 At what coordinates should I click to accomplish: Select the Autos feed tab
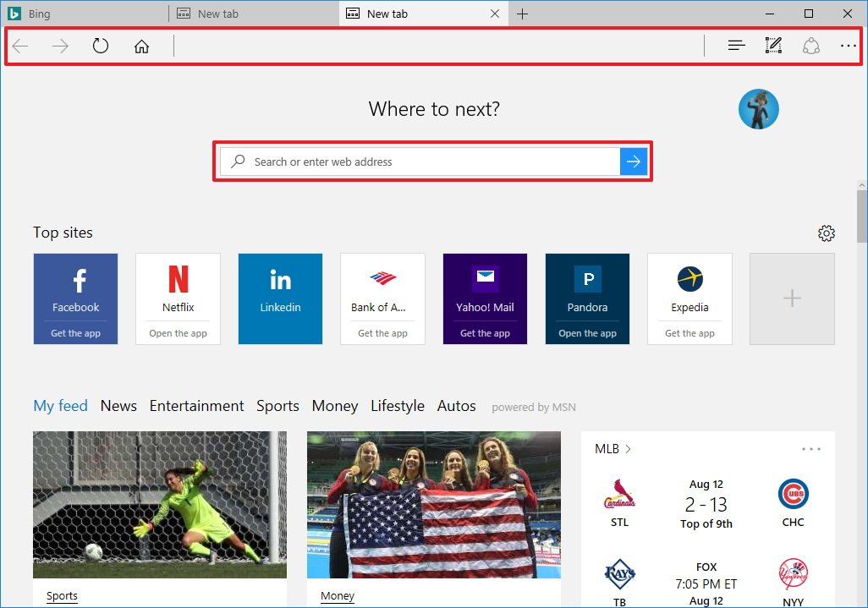(456, 406)
